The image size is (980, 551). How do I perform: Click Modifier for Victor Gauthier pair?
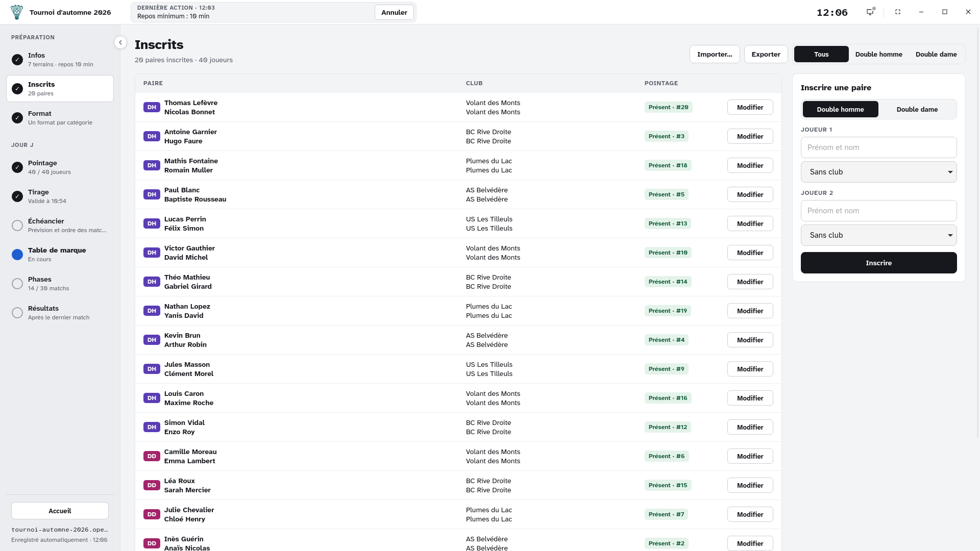pyautogui.click(x=750, y=253)
